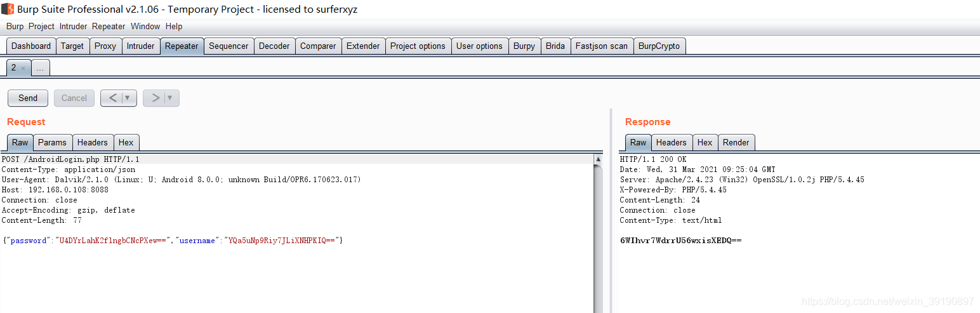Click Content-Type: application/json request header
Screen dimensions: 980x313
click(x=69, y=170)
